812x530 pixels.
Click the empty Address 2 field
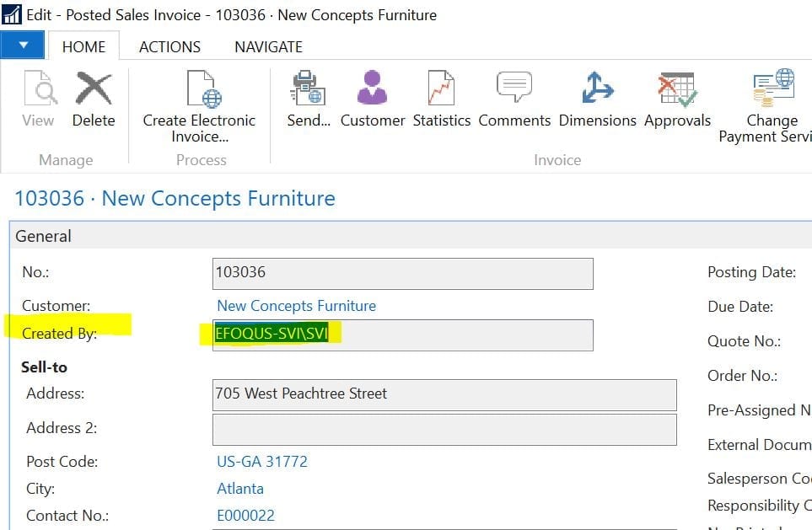pos(444,429)
